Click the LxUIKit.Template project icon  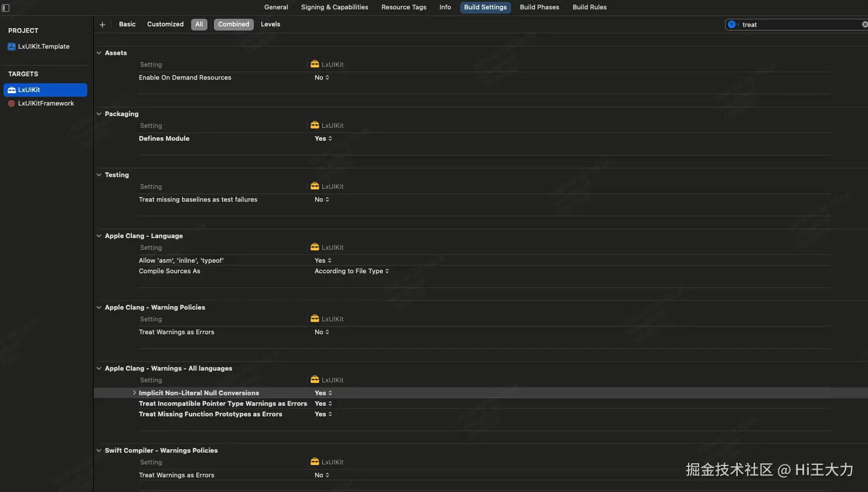(12, 46)
